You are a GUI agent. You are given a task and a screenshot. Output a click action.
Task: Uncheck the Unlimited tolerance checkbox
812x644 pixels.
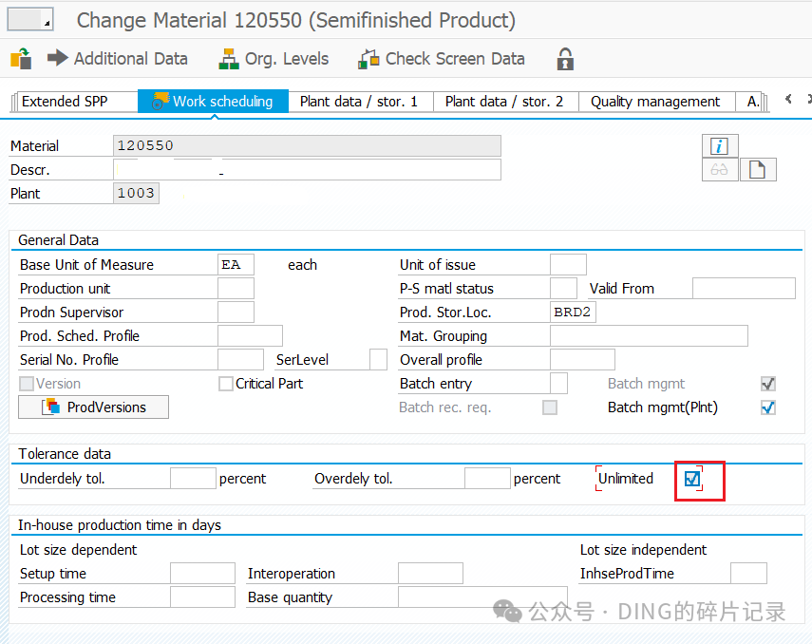(691, 479)
